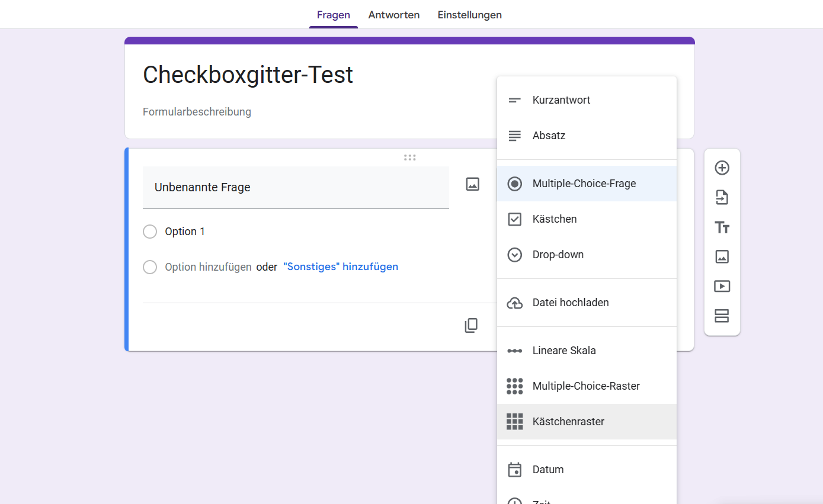Click the radio button beside Option hinzufügen

pos(150,267)
